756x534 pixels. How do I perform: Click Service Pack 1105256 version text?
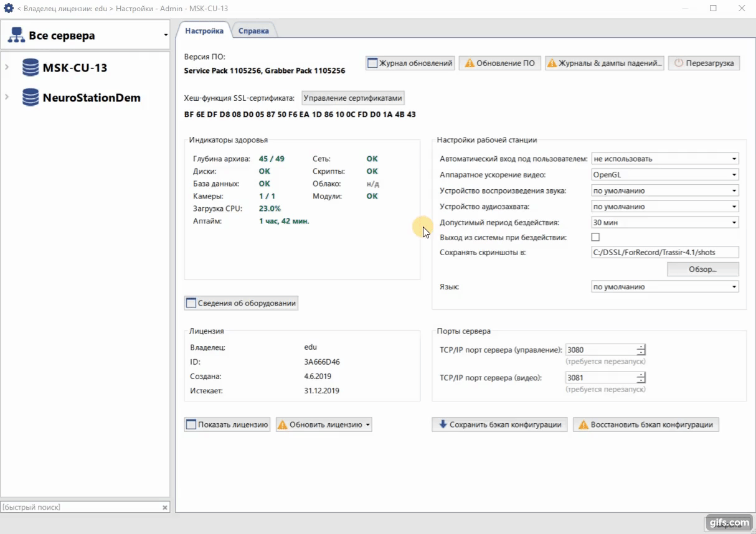click(x=265, y=71)
